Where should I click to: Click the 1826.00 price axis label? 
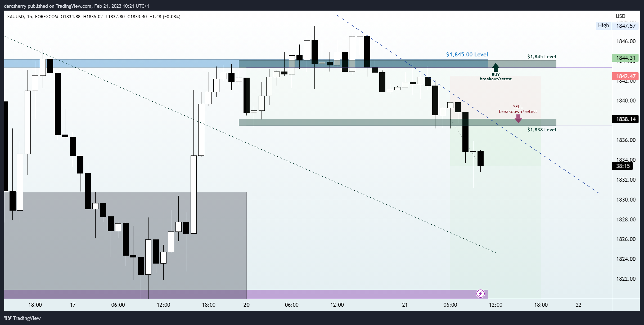(626, 239)
